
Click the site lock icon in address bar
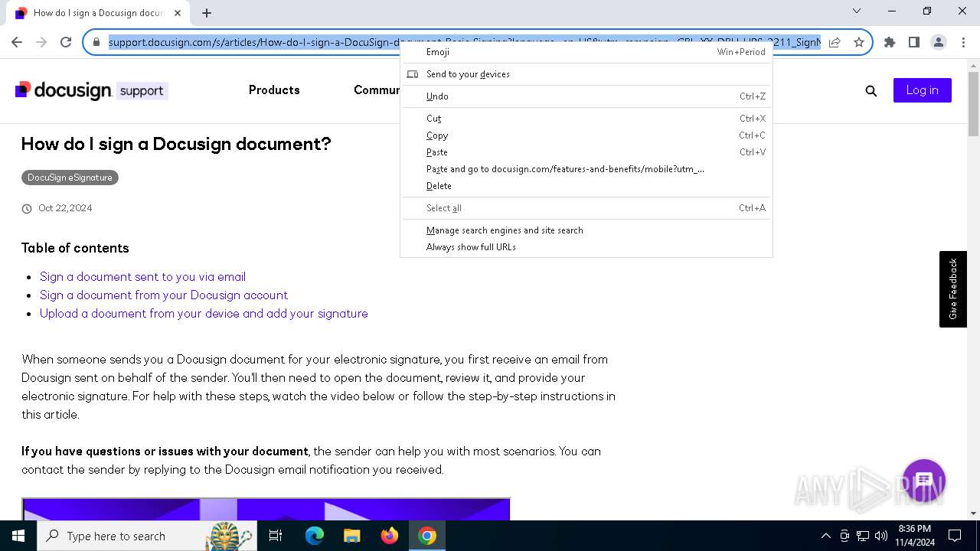(x=96, y=42)
